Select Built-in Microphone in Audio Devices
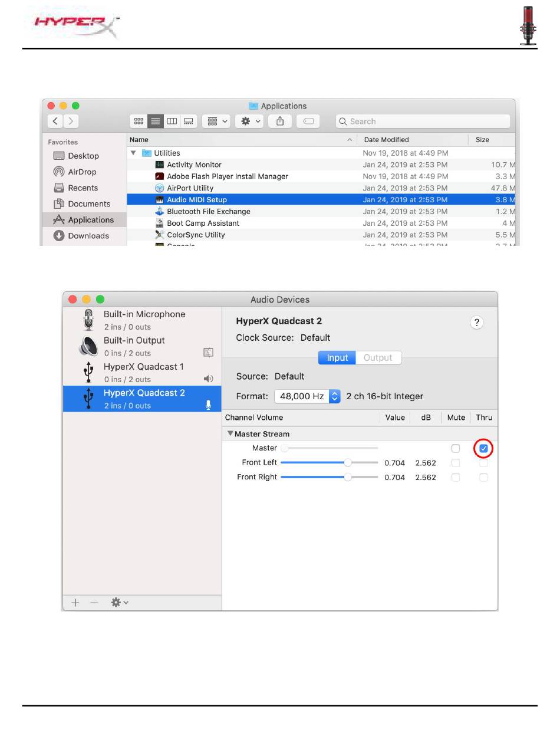The height and width of the screenshot is (743, 560). pos(142,320)
